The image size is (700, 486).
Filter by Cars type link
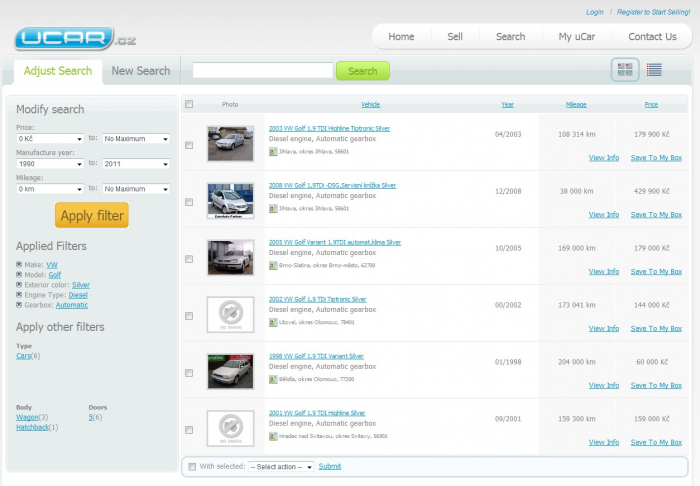pyautogui.click(x=24, y=356)
